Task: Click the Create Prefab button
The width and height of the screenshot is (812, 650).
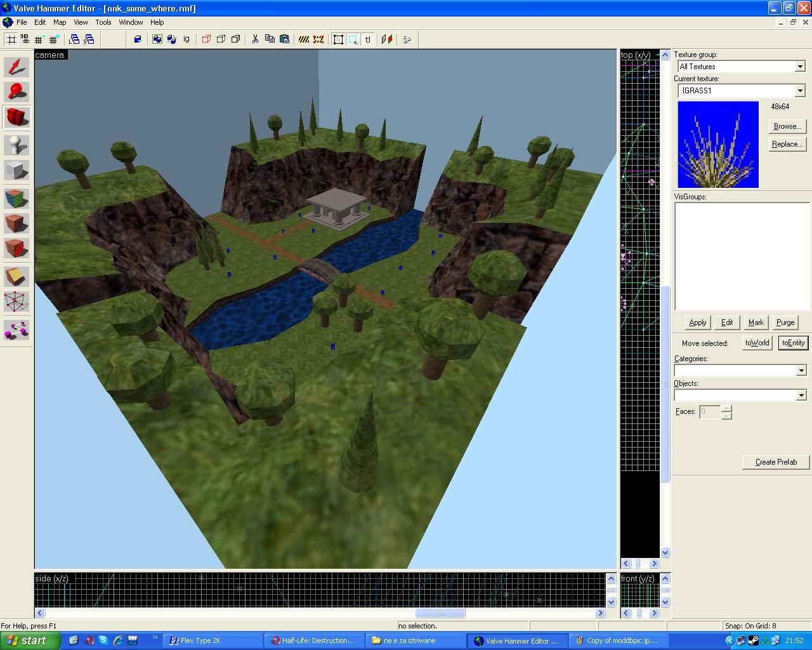Action: pos(775,462)
